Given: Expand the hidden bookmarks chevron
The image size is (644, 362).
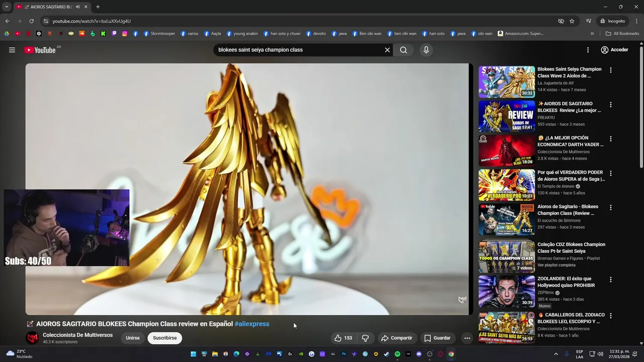Looking at the screenshot, I should [592, 34].
